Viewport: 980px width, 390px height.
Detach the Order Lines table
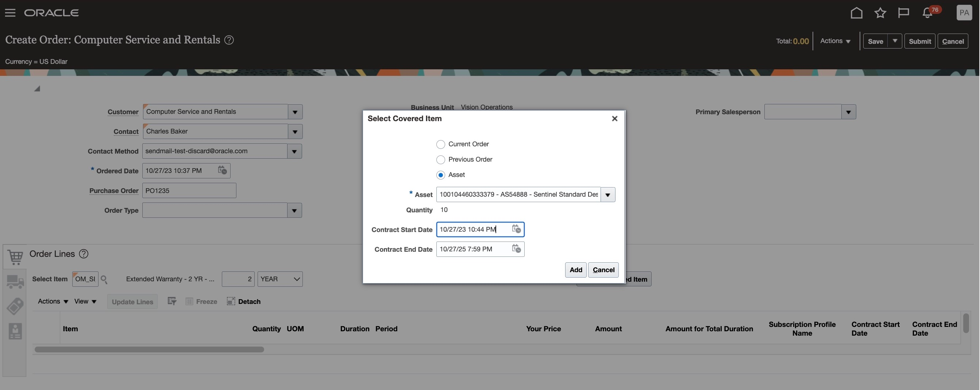coord(244,301)
